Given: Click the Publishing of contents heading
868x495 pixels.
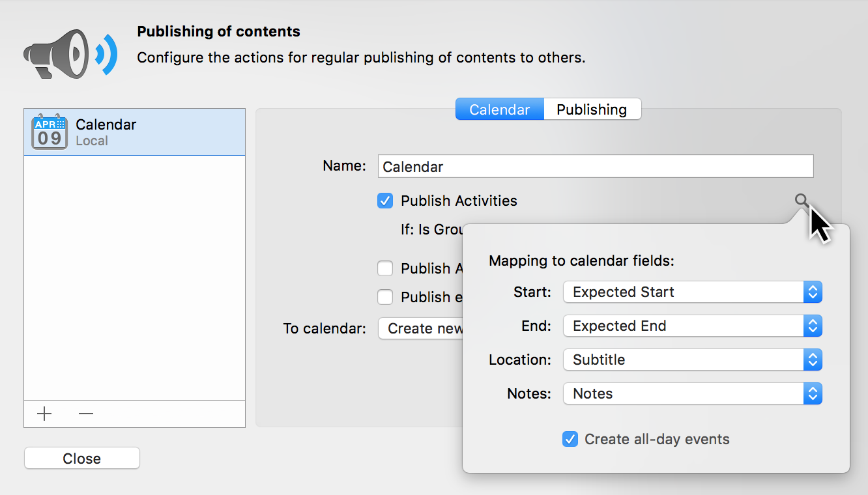Looking at the screenshot, I should 218,31.
